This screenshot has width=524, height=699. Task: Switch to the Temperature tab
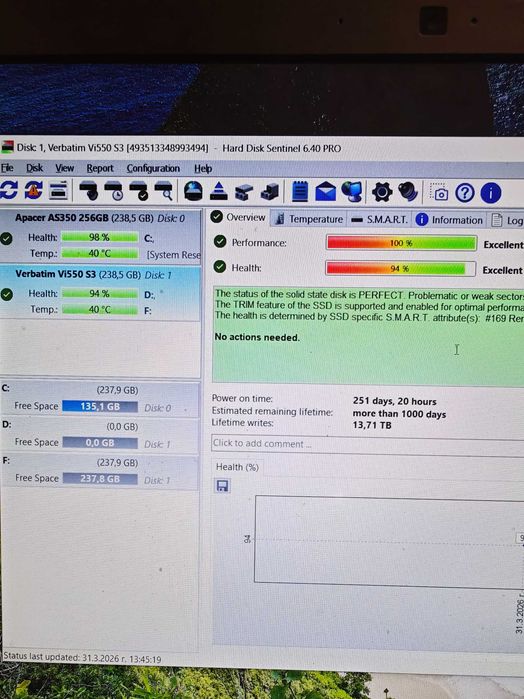pos(309,219)
